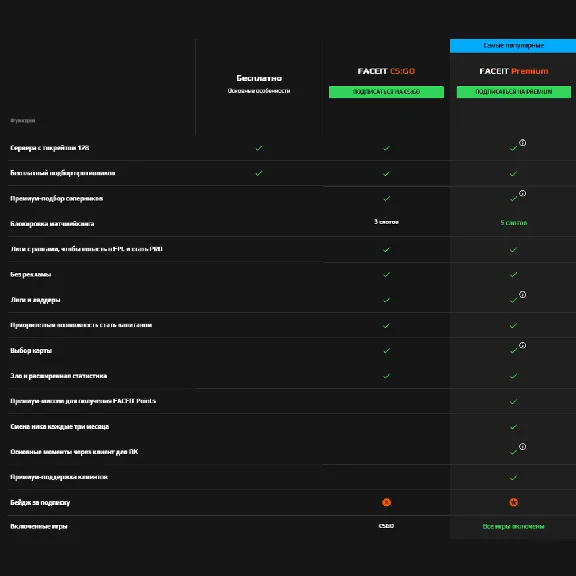Open the info icon in the Лиги и ладдеры row
The width and height of the screenshot is (576, 576).
[522, 294]
